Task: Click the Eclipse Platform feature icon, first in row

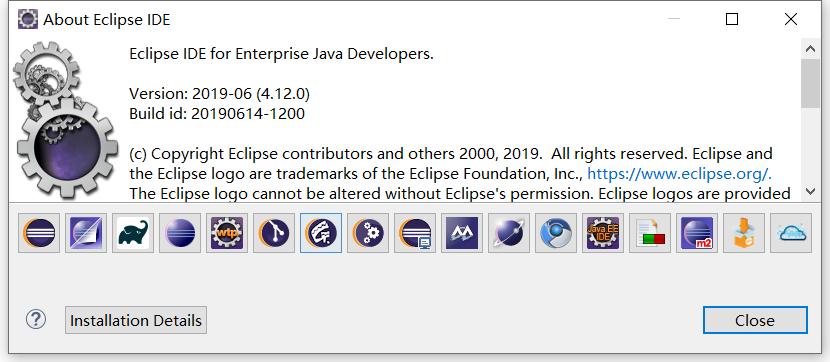Action: point(39,233)
